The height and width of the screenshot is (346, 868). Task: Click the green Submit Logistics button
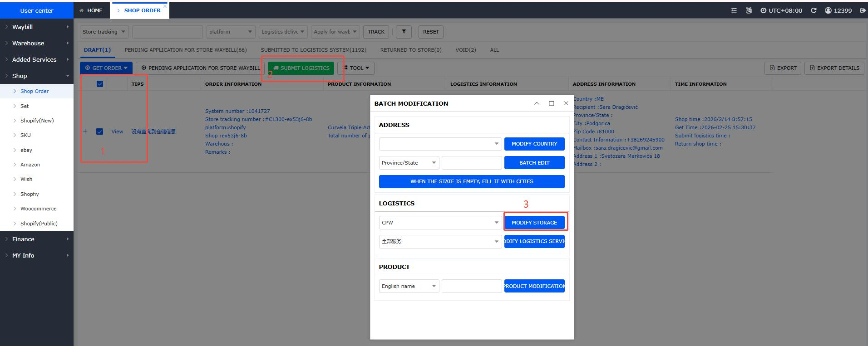[x=301, y=68]
